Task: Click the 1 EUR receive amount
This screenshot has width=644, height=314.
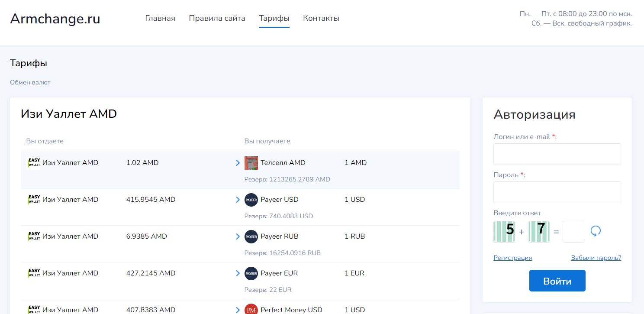Action: [x=354, y=273]
